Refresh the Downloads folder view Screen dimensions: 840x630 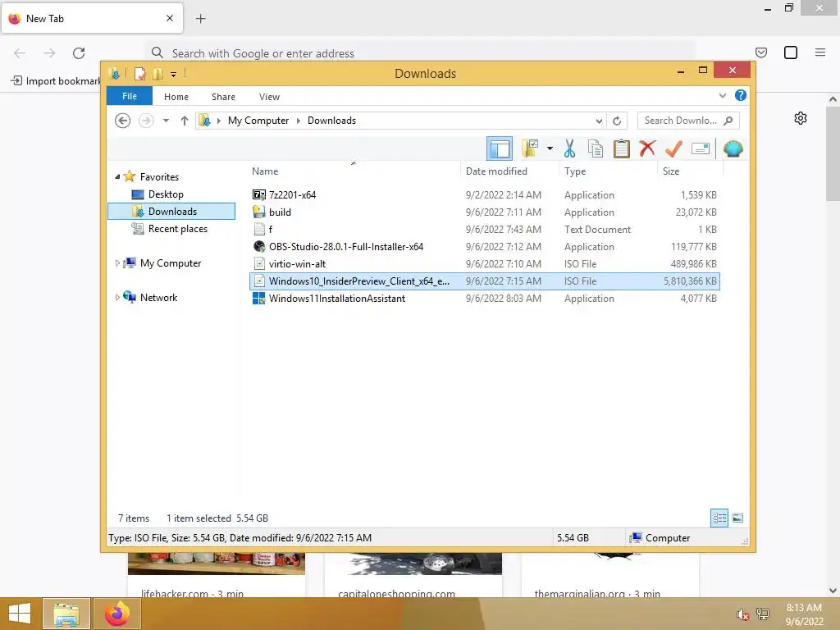[x=617, y=121]
